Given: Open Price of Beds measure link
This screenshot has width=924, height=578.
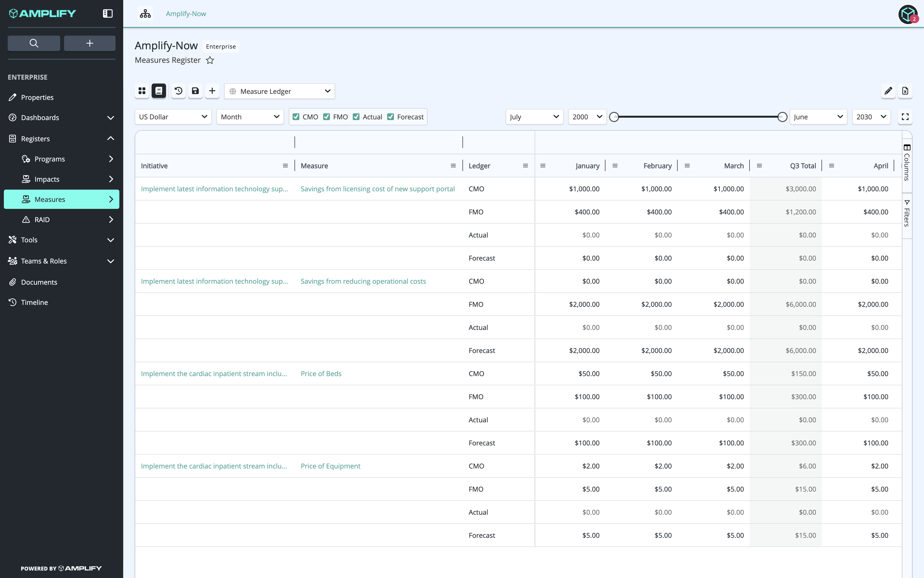Looking at the screenshot, I should point(321,374).
